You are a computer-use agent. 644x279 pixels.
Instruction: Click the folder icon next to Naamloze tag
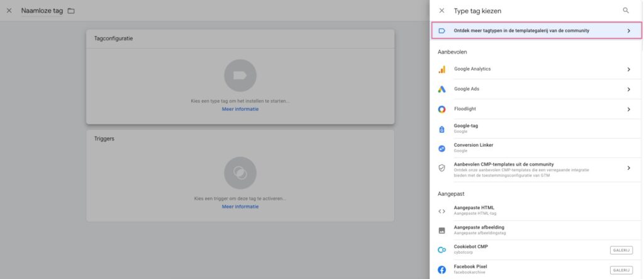[x=71, y=11]
